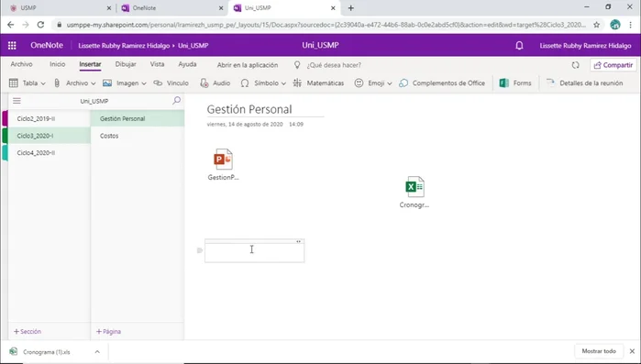Click the notebook search magnifier icon

pyautogui.click(x=176, y=101)
